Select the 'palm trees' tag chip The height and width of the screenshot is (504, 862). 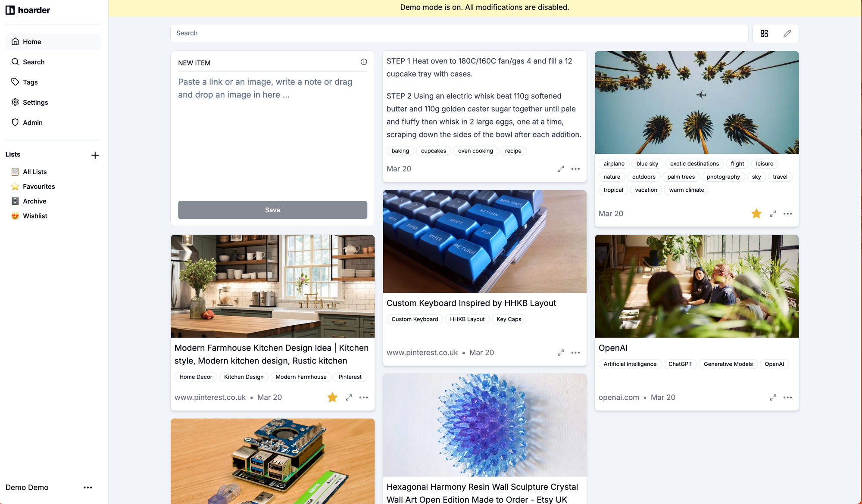coord(681,177)
